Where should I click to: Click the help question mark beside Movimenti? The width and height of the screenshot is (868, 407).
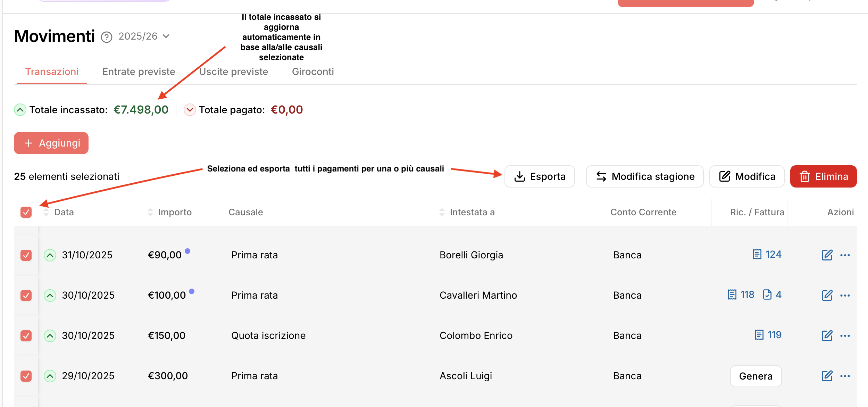107,37
